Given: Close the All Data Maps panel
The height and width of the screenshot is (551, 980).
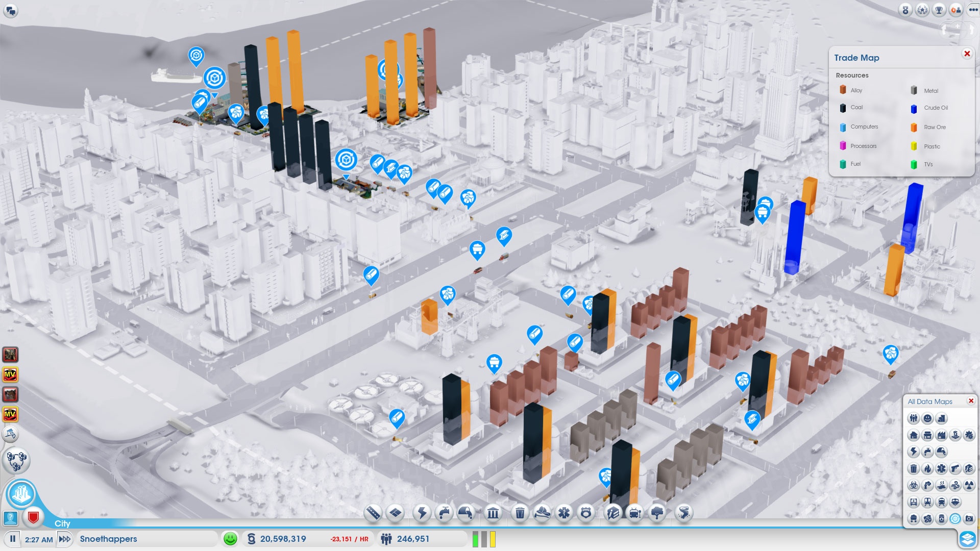Looking at the screenshot, I should coord(971,401).
